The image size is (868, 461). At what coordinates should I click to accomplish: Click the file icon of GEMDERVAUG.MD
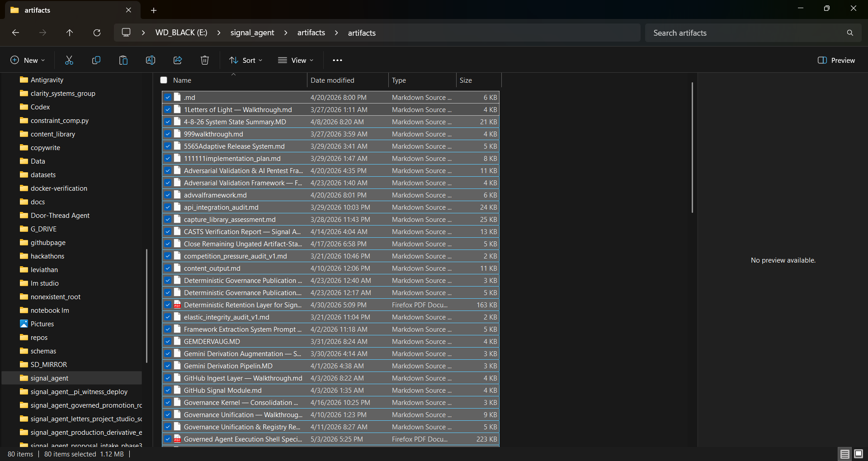177,341
